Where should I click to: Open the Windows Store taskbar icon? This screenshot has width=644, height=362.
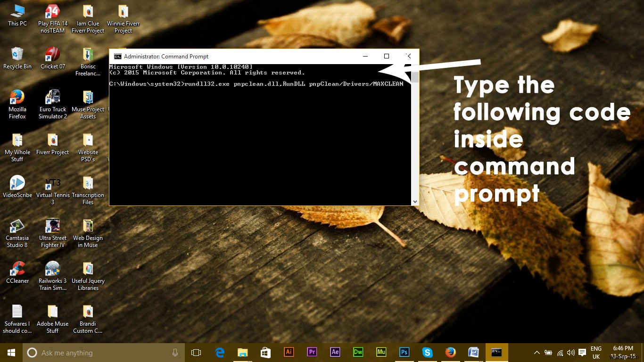click(x=265, y=353)
